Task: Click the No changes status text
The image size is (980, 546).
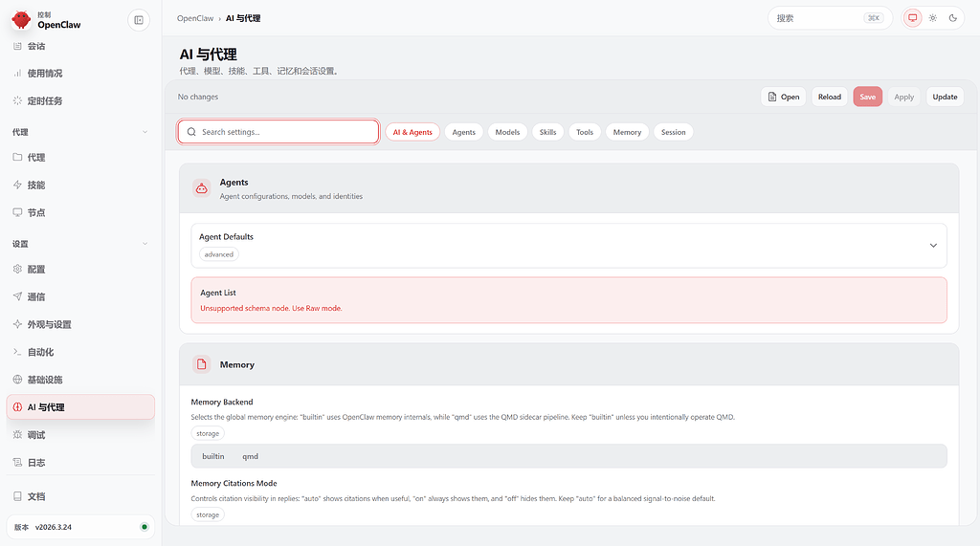Action: 197,97
